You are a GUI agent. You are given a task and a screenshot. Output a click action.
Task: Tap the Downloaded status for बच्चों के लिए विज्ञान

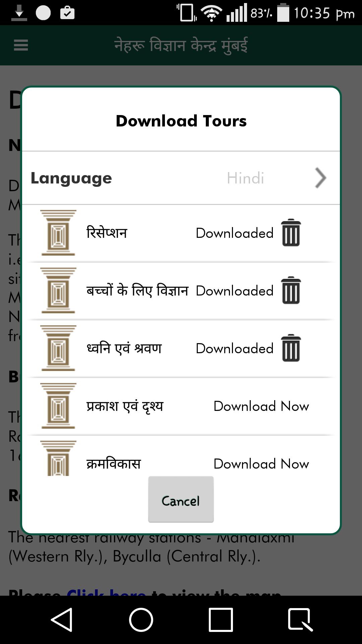235,291
